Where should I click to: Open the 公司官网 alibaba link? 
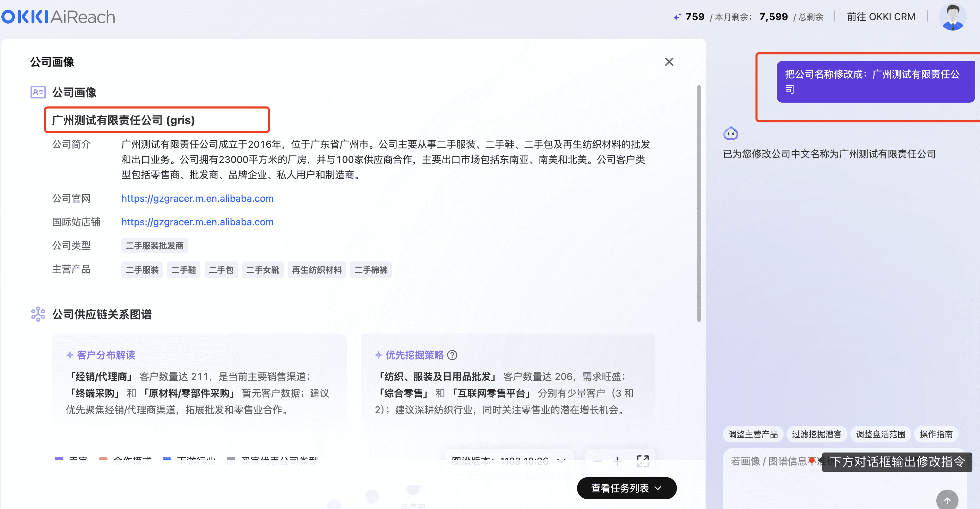(197, 199)
